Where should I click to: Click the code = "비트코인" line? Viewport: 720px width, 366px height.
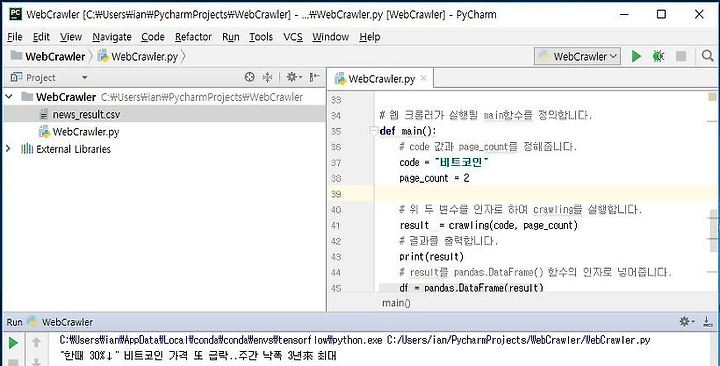[x=444, y=162]
